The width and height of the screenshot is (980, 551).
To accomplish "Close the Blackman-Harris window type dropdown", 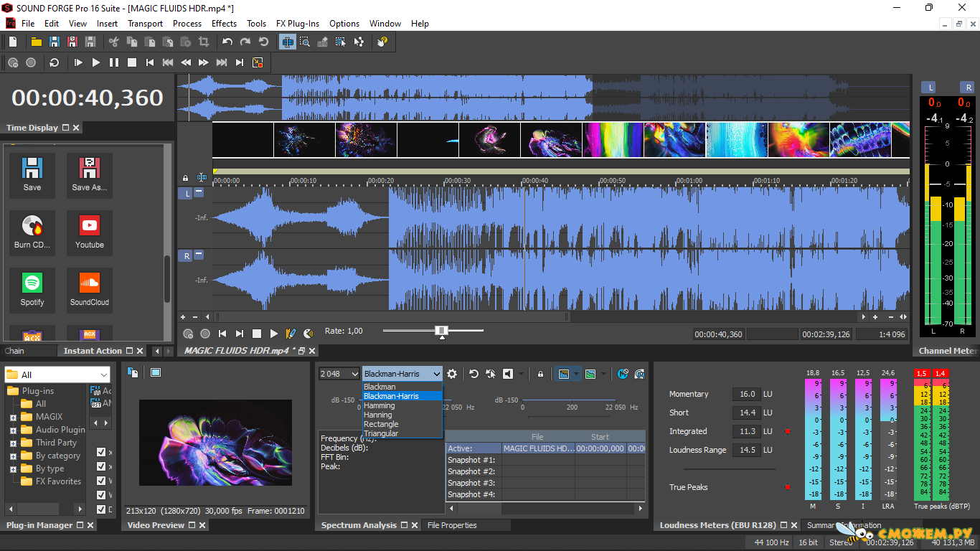I will (402, 374).
